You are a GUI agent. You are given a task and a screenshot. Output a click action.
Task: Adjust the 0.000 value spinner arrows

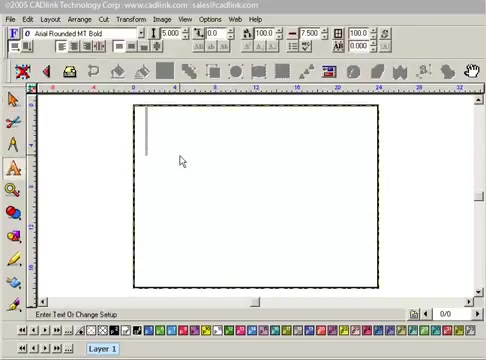point(373,46)
